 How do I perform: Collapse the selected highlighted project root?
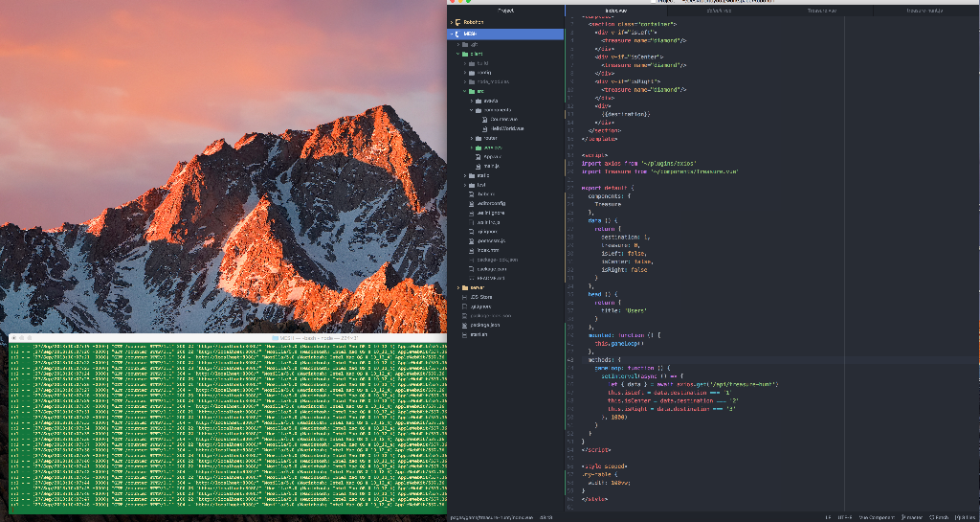point(452,34)
